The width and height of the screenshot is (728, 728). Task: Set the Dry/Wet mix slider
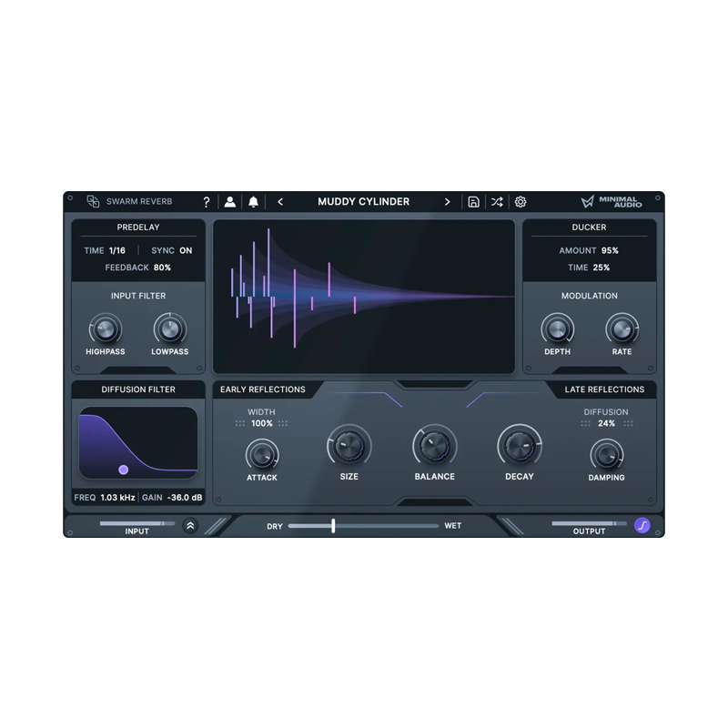click(x=333, y=526)
